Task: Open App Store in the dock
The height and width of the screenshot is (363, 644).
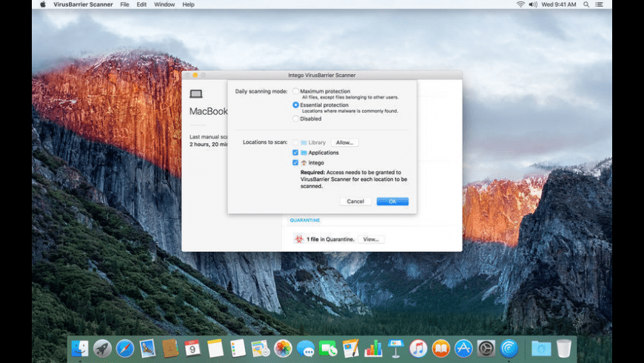Action: coord(463,349)
